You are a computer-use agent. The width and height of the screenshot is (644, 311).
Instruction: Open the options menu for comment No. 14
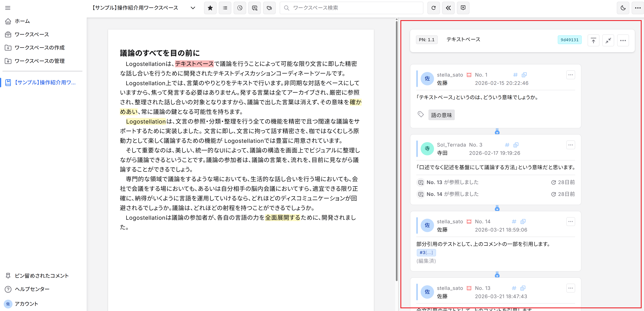[x=570, y=222]
